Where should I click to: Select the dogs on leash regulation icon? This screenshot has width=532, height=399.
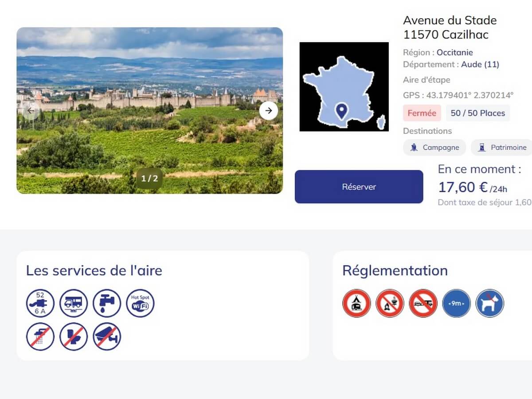click(x=490, y=303)
